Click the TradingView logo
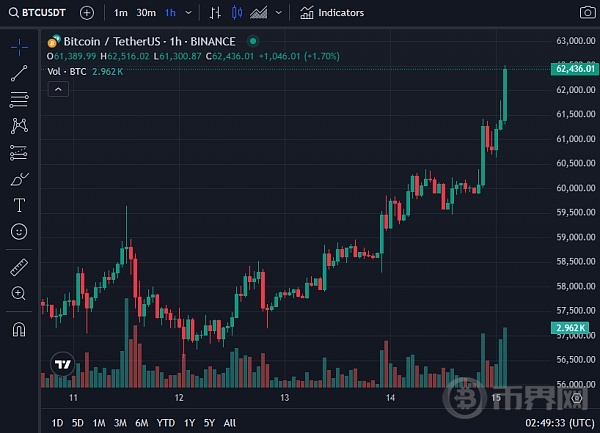Viewport: 600px width, 433px height. 63,364
